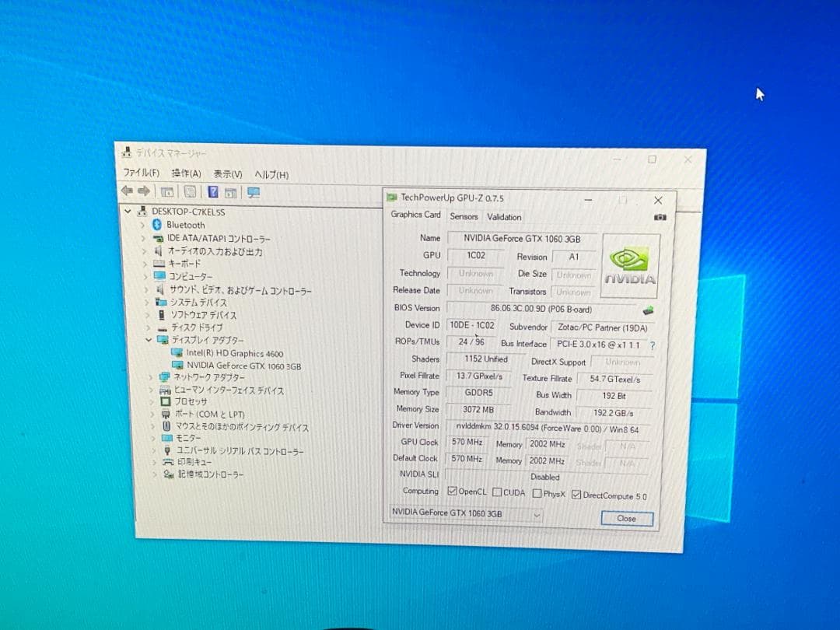The image size is (840, 630).
Task: Click the Shaders value 1152 Unified
Action: (x=485, y=359)
